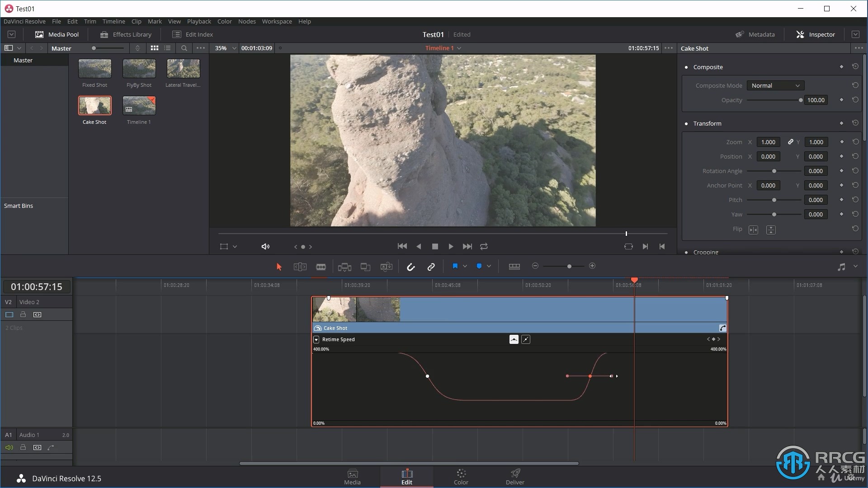Screen dimensions: 868x488
Task: Toggle Video 2 track lock
Action: coord(23,314)
